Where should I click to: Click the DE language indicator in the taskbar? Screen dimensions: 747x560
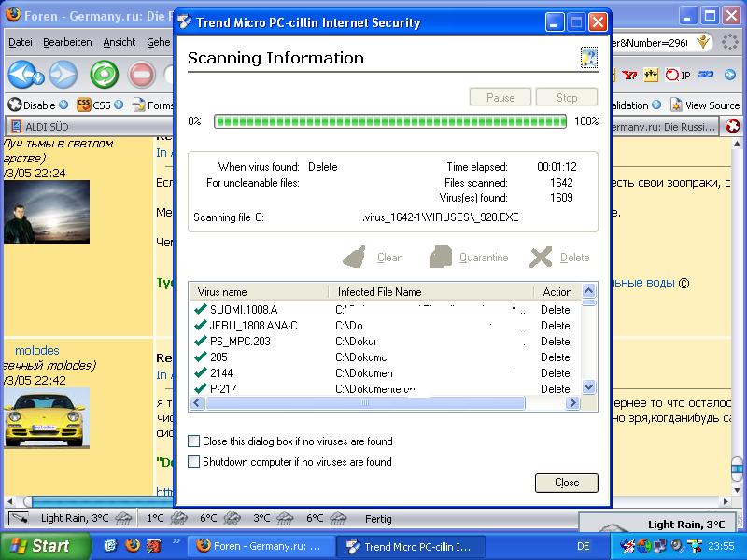583,546
